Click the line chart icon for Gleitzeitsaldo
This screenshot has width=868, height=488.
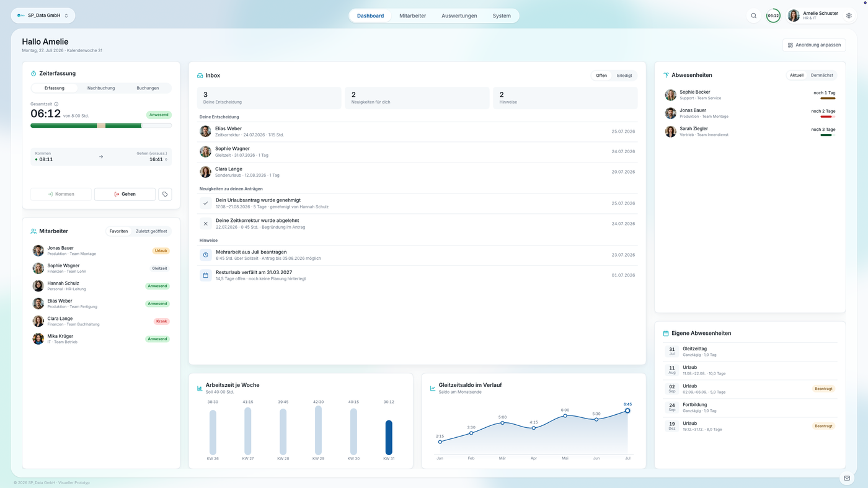pyautogui.click(x=433, y=388)
